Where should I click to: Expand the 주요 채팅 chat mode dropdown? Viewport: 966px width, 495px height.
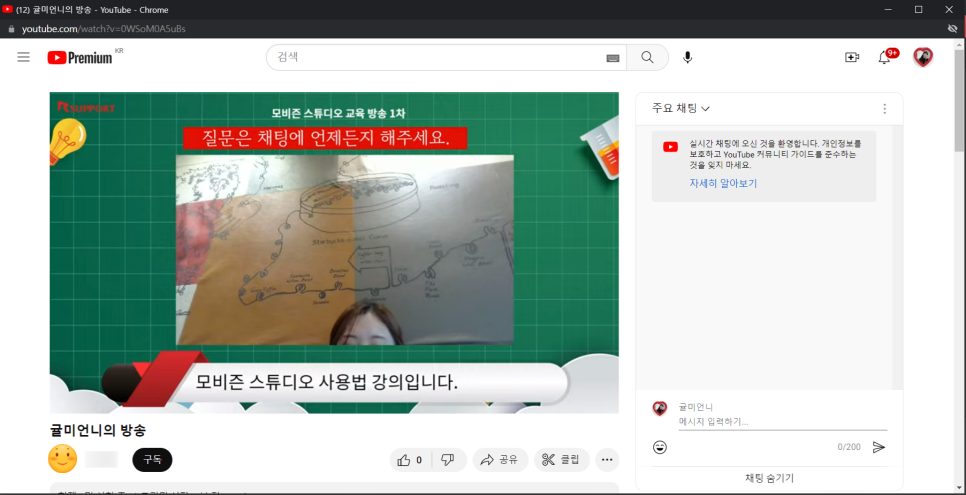point(681,108)
